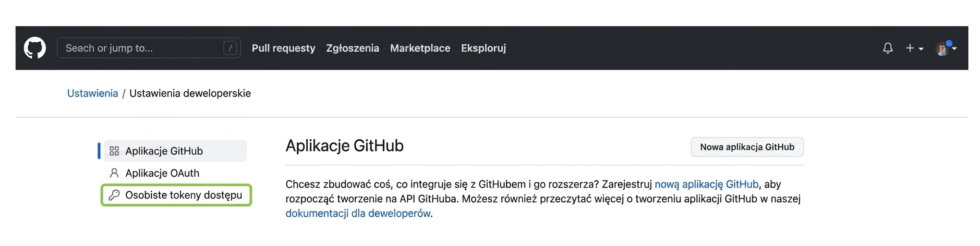This screenshot has height=246, width=980.
Task: Open Eksploruj in the top bar
Action: click(484, 48)
